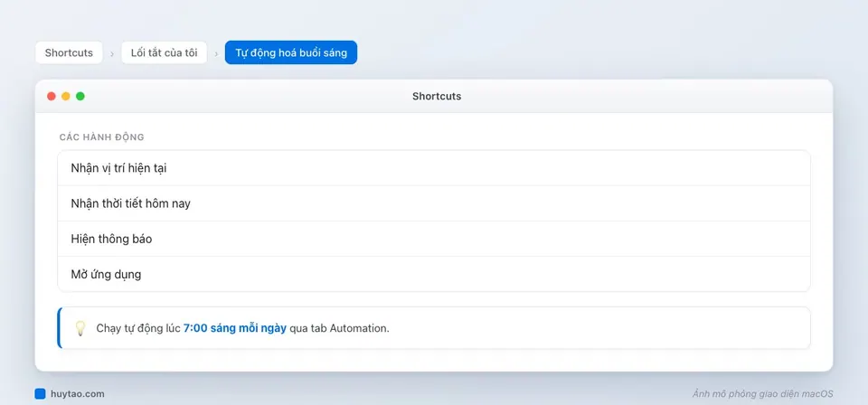Click the huytao.com blue square logo
Image resolution: width=868 pixels, height=405 pixels.
40,394
